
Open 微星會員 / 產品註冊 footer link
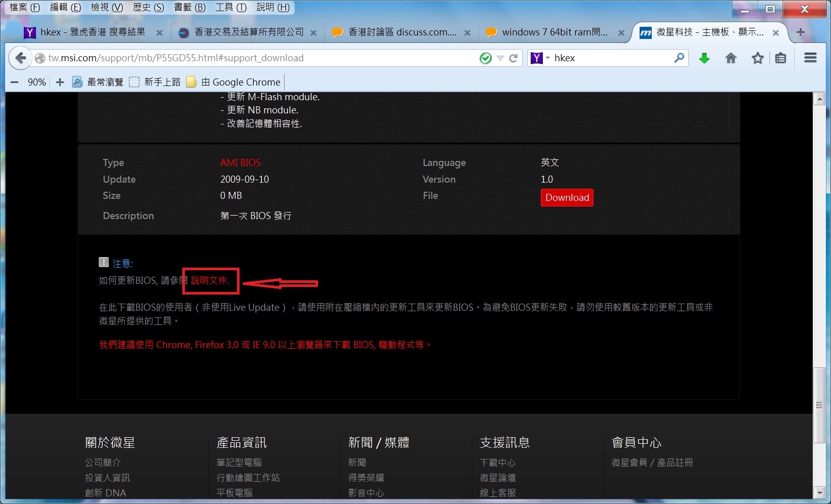click(x=652, y=463)
